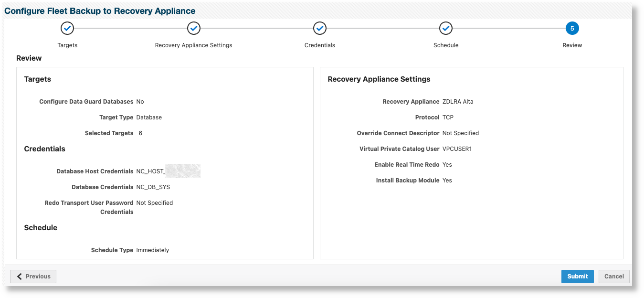This screenshot has height=298, width=644.
Task: Open the Targets wizard step label
Action: coord(67,45)
